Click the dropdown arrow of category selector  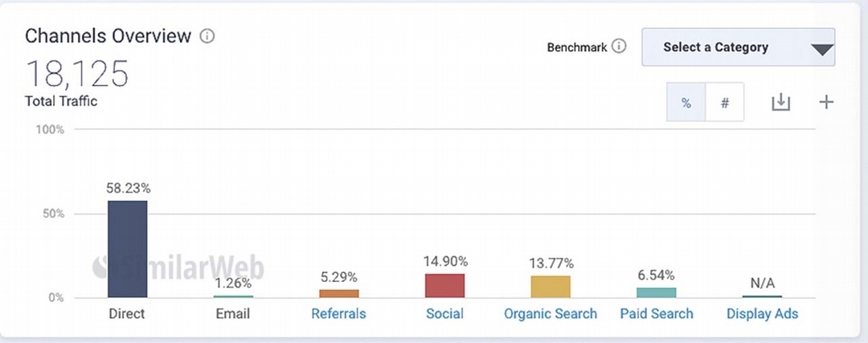pyautogui.click(x=822, y=50)
